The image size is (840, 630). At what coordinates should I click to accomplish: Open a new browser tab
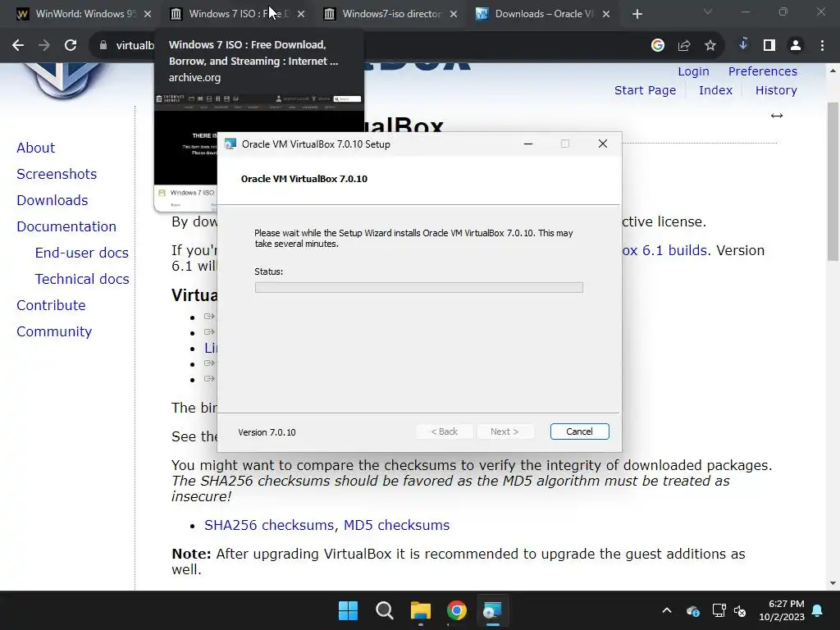pos(637,14)
